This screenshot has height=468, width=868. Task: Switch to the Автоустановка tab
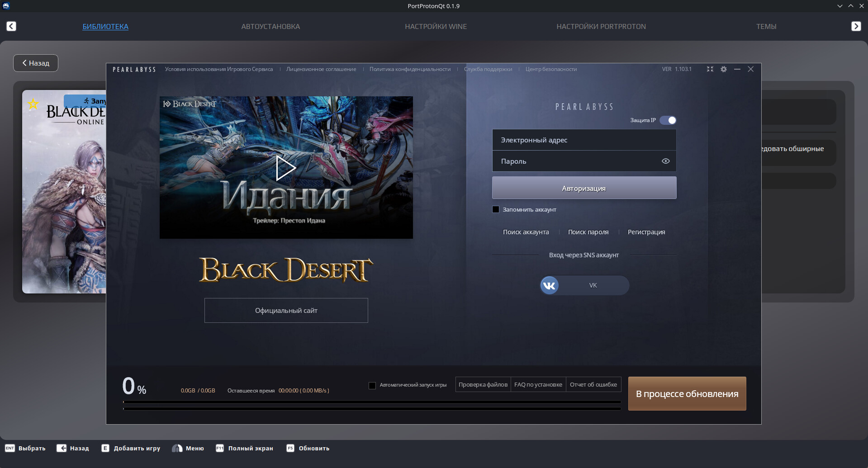(270, 27)
